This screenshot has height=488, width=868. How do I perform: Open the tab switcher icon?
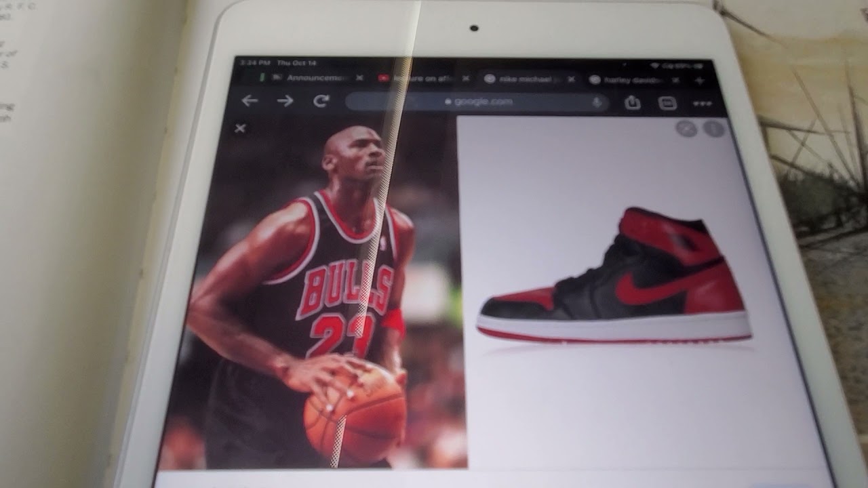click(x=667, y=103)
